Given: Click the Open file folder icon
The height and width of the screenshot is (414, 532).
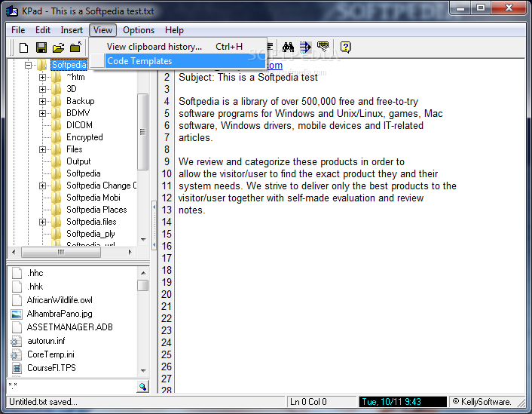Looking at the screenshot, I should tap(58, 48).
